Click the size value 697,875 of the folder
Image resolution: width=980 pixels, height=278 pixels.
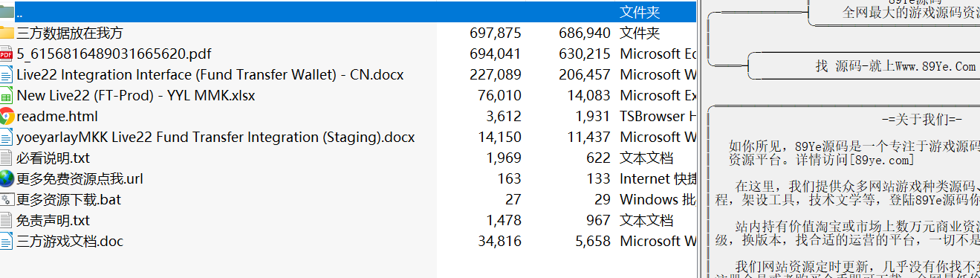pyautogui.click(x=496, y=33)
